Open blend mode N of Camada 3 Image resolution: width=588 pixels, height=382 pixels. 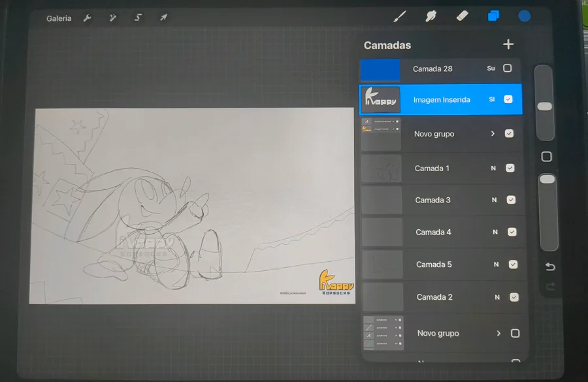[x=495, y=200]
